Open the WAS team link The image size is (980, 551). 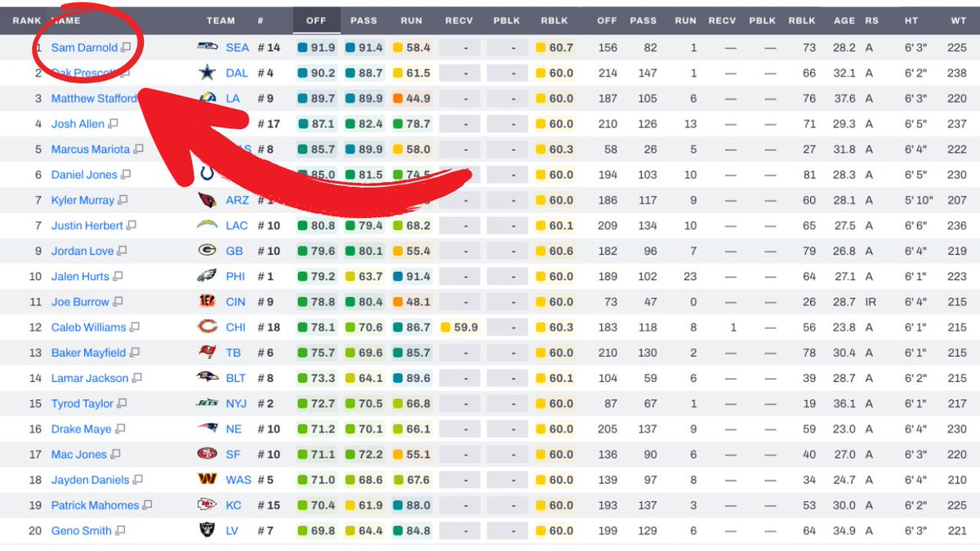tap(238, 480)
